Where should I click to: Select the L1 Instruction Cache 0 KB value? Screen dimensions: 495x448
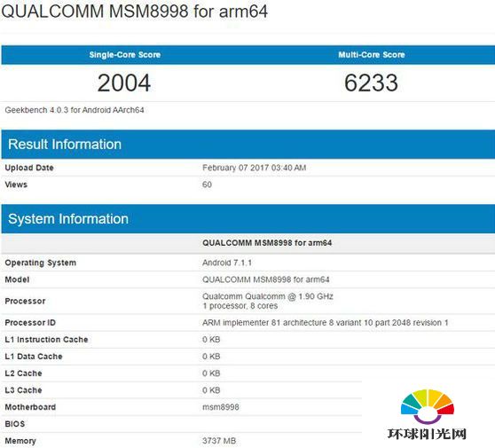coord(211,340)
